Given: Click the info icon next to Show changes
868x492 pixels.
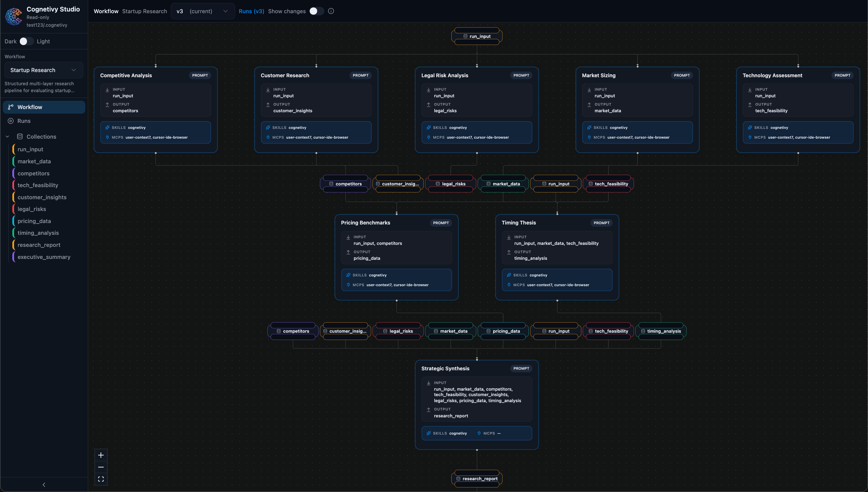Looking at the screenshot, I should click(x=330, y=11).
